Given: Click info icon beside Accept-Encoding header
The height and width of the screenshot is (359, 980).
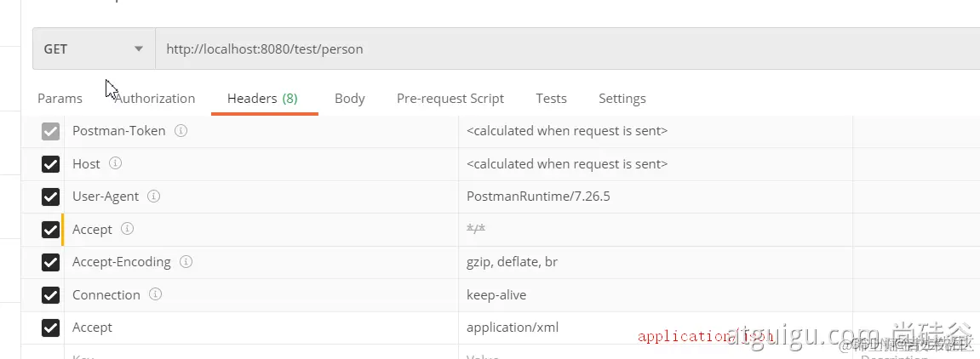Looking at the screenshot, I should 186,262.
